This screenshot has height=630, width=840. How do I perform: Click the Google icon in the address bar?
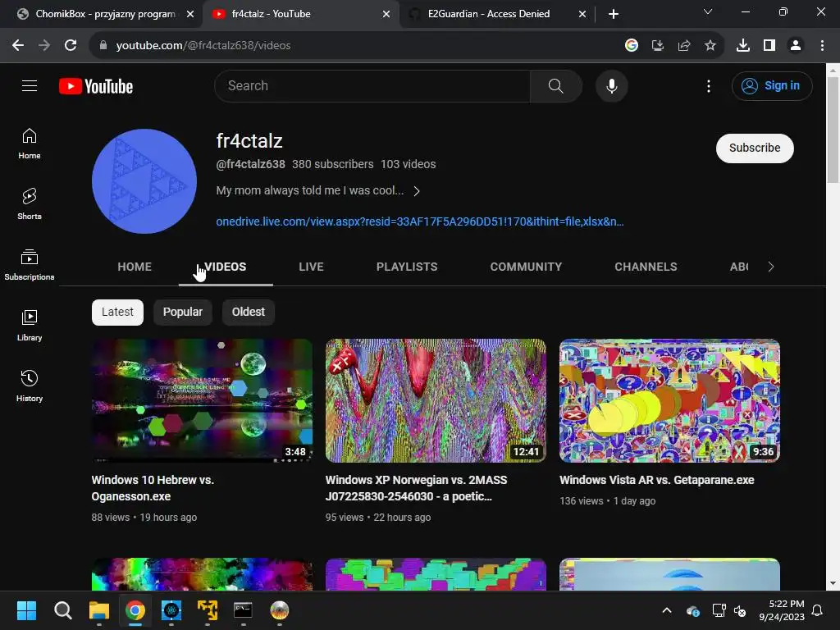(631, 46)
